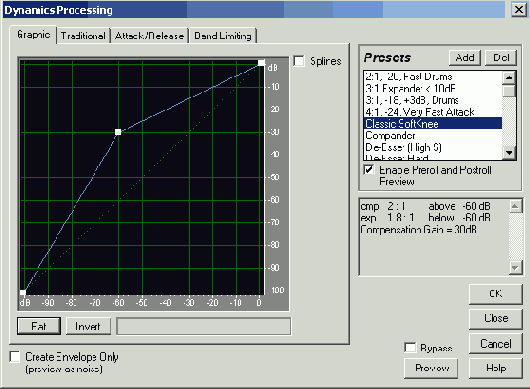The image size is (530, 389).
Task: Open the Band Limiting tab
Action: pos(223,36)
